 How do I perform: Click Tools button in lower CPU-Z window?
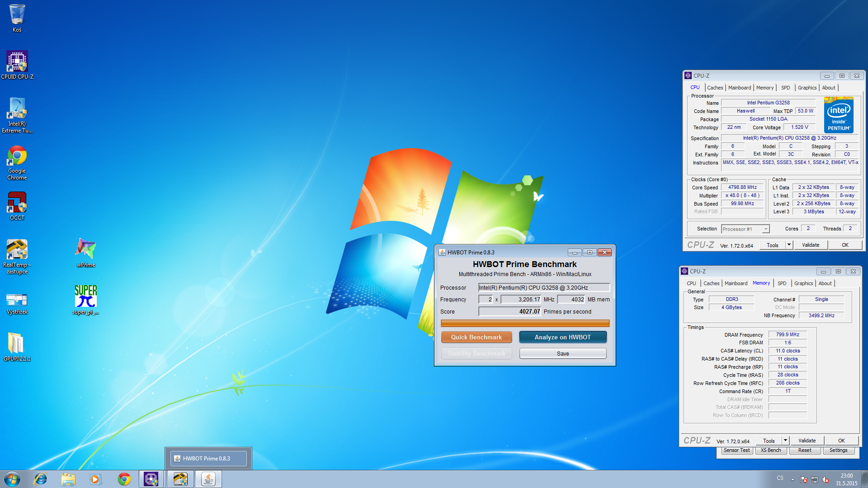coord(769,441)
